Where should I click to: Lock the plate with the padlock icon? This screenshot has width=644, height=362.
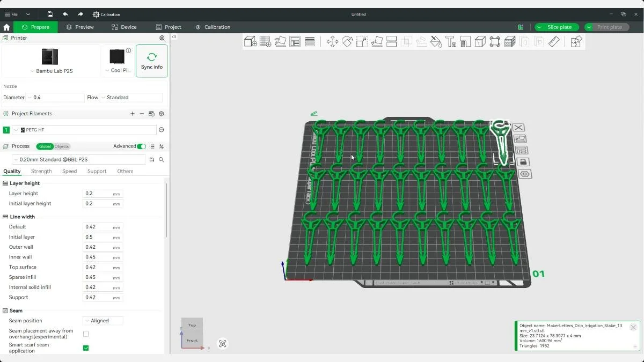(523, 162)
